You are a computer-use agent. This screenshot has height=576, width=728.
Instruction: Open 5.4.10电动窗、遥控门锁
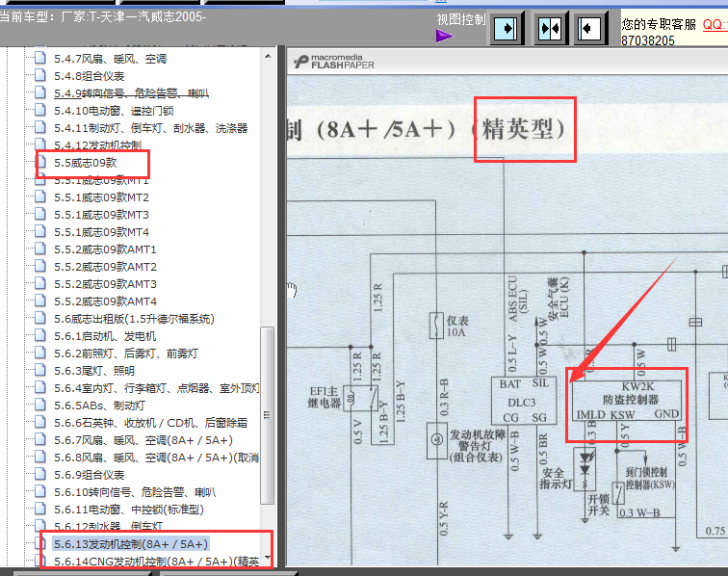[114, 111]
